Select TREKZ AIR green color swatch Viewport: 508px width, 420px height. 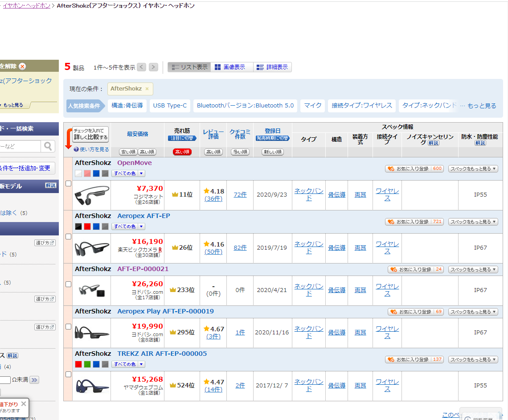(87, 364)
